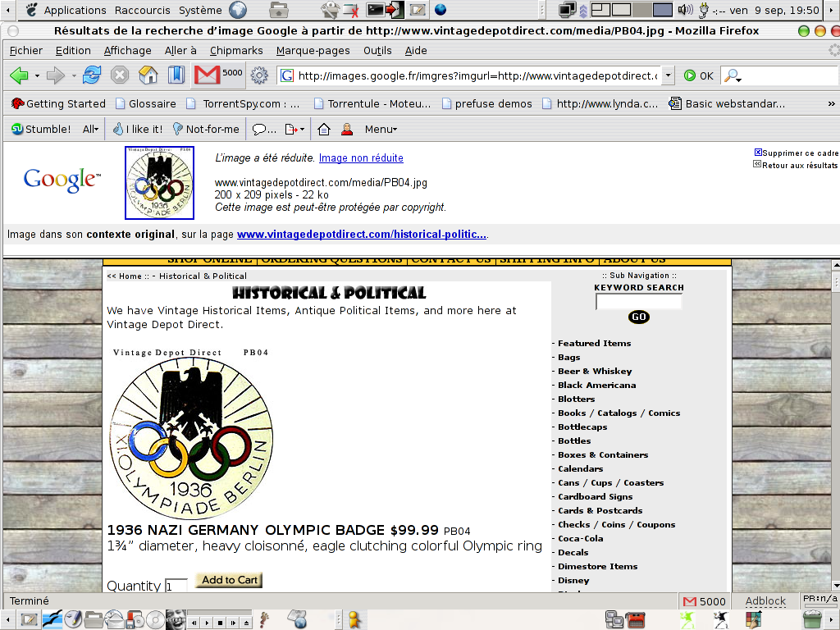The image size is (840, 630).
Task: Click the Image non réduite link
Action: pyautogui.click(x=361, y=158)
